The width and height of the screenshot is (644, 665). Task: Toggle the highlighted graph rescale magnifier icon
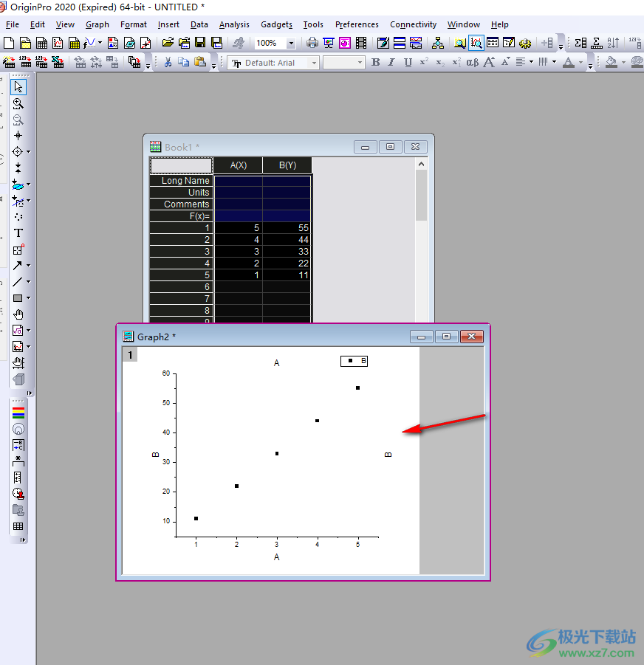476,42
